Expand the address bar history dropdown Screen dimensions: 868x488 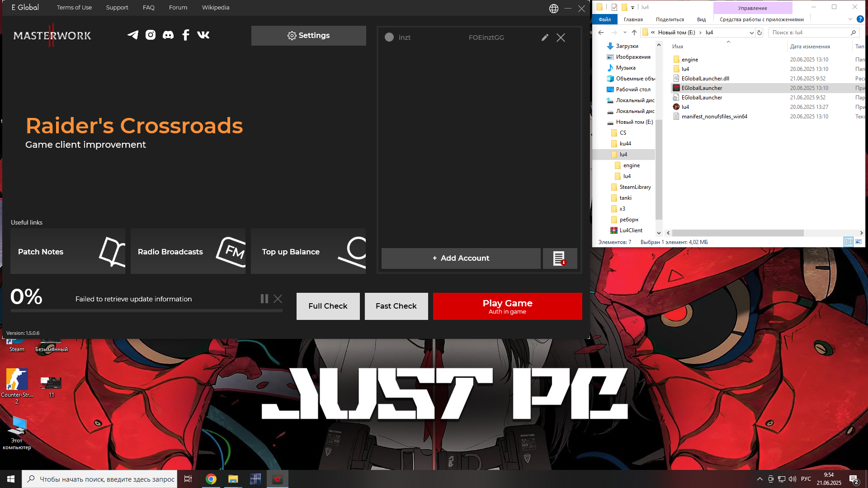pyautogui.click(x=751, y=33)
